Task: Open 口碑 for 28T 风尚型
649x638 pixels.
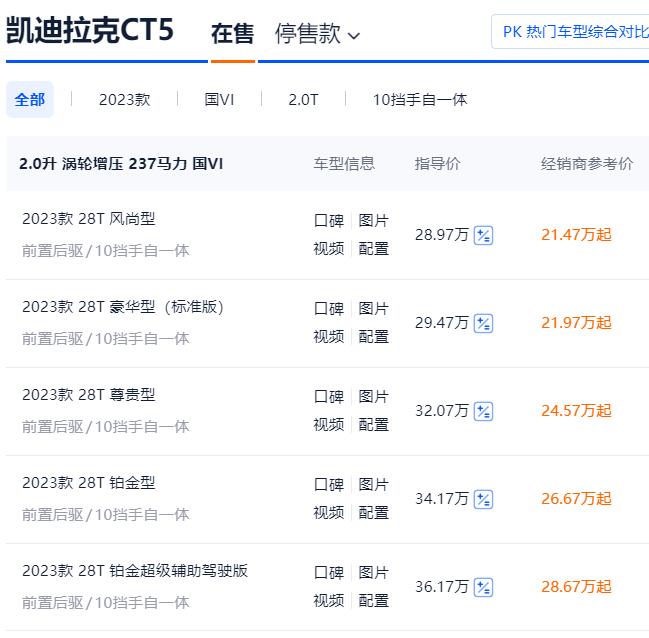Action: pos(329,221)
